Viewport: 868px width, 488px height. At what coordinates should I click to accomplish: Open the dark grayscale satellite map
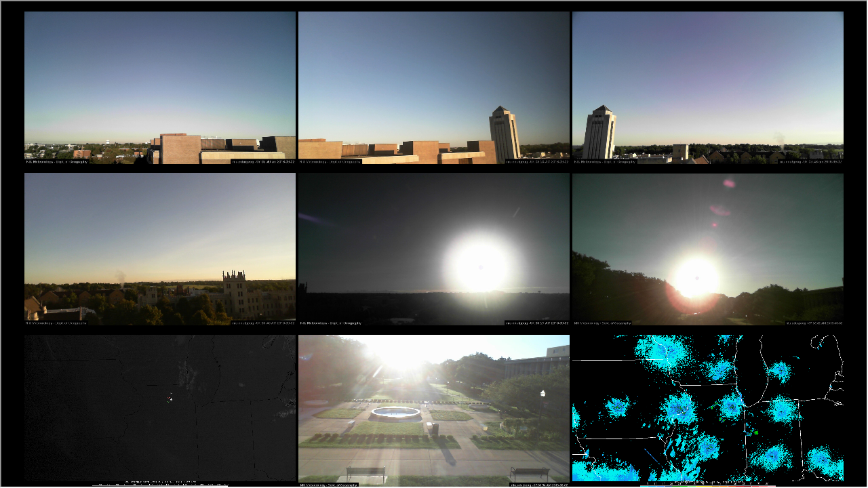160,407
